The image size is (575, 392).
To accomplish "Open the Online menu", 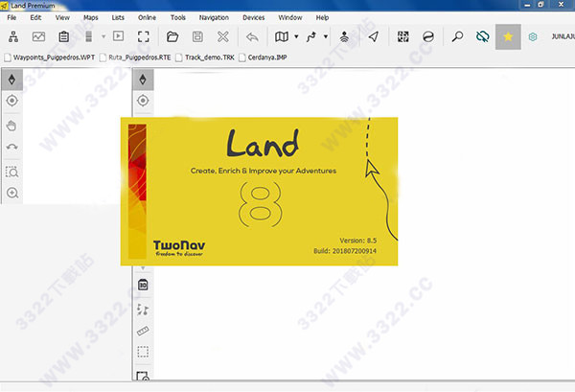I will click(x=147, y=17).
